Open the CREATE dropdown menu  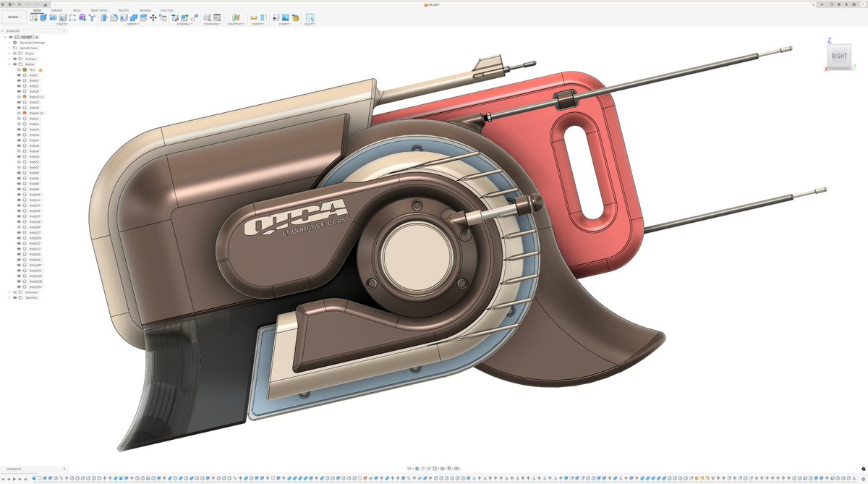pyautogui.click(x=62, y=24)
